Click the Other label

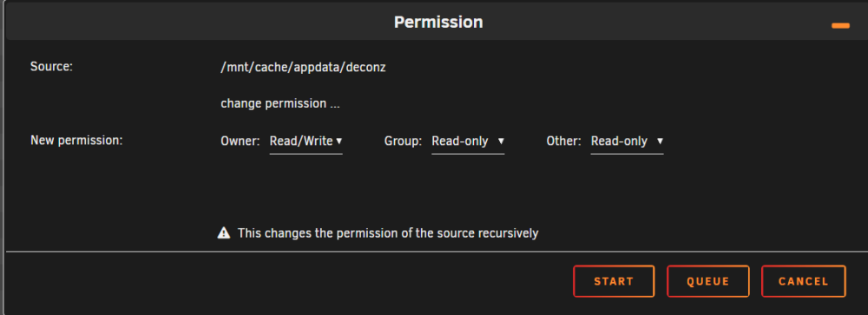click(x=563, y=141)
